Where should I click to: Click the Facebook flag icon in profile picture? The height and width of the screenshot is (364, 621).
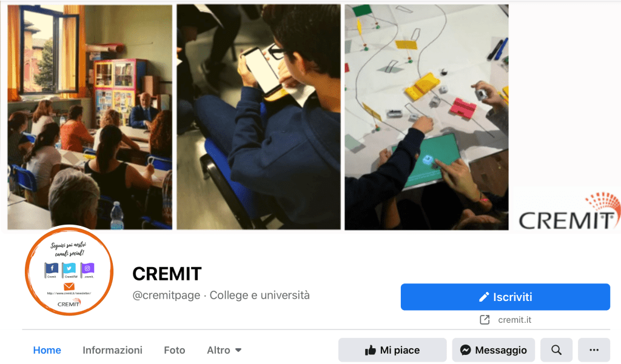[x=52, y=270]
